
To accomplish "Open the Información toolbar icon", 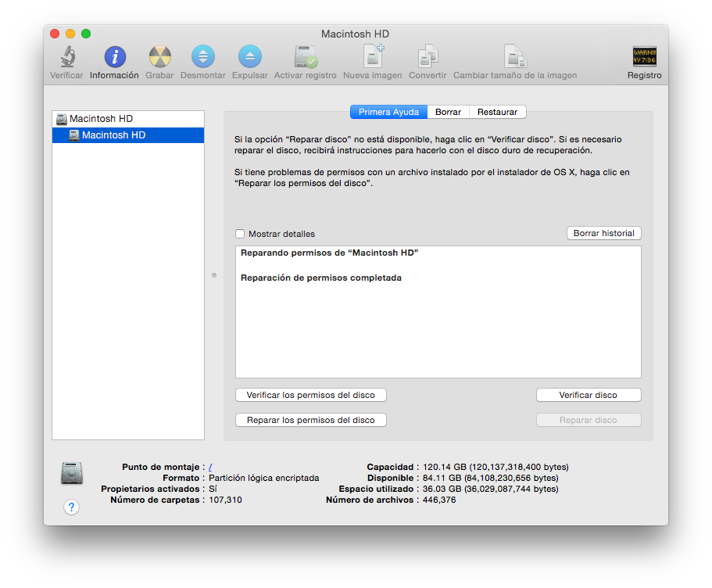I will coord(114,57).
